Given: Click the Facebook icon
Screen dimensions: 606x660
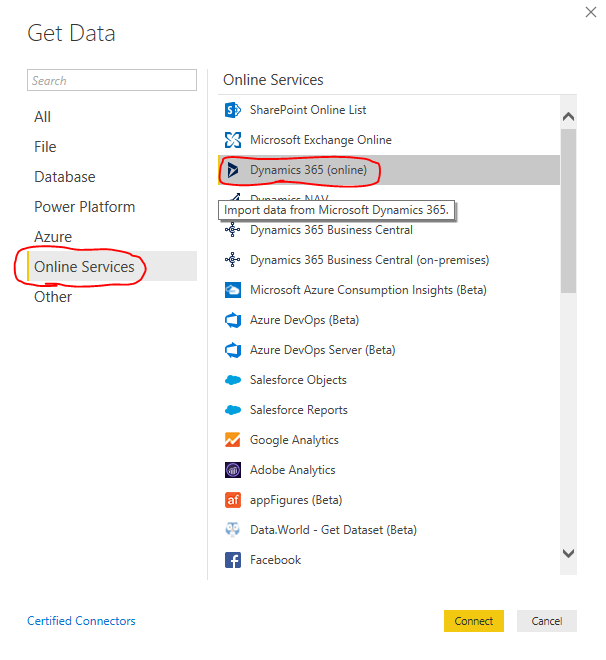Looking at the screenshot, I should [233, 560].
